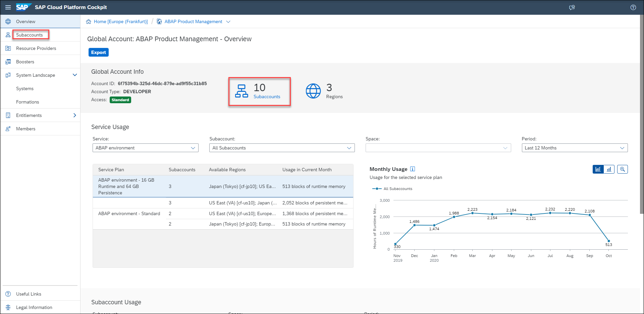Click the Nov 330 data point
The image size is (644, 314).
(395, 244)
